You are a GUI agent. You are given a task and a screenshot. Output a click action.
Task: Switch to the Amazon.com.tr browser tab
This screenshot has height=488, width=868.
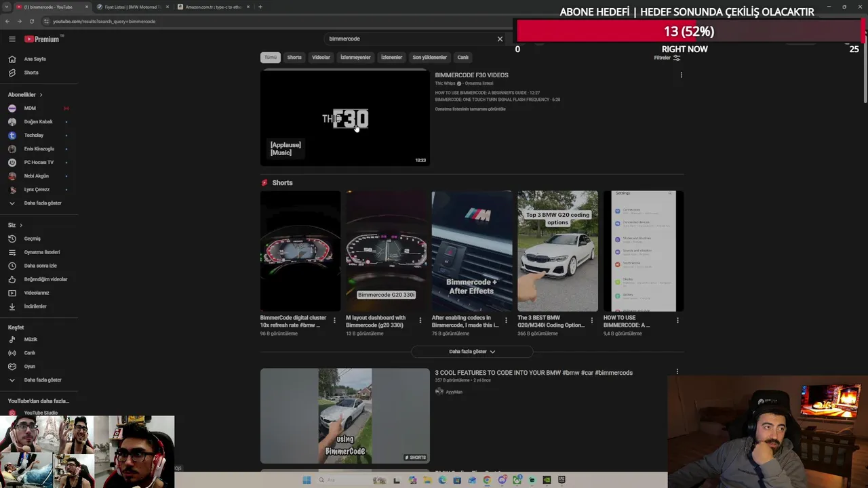click(x=213, y=7)
